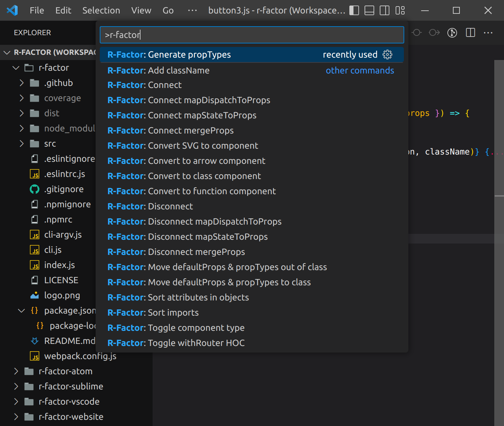Toggle secondary side bar layout icon
Screen dimensions: 504x426
click(x=385, y=10)
